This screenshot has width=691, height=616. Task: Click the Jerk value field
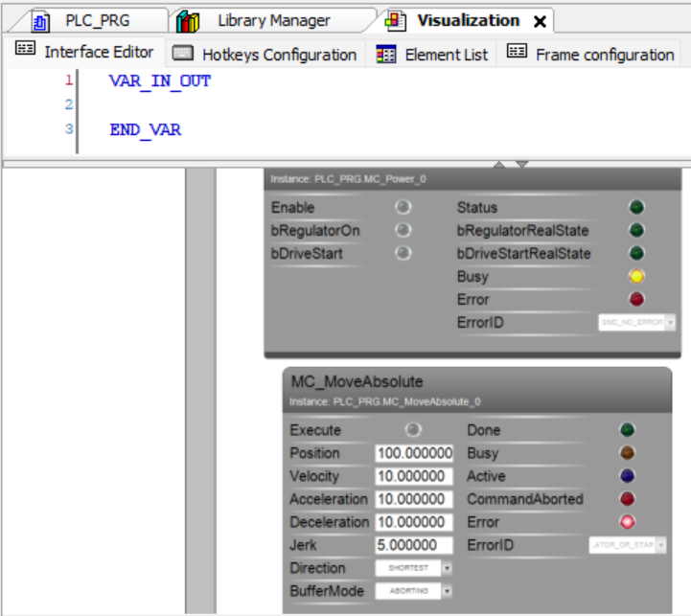tap(414, 545)
